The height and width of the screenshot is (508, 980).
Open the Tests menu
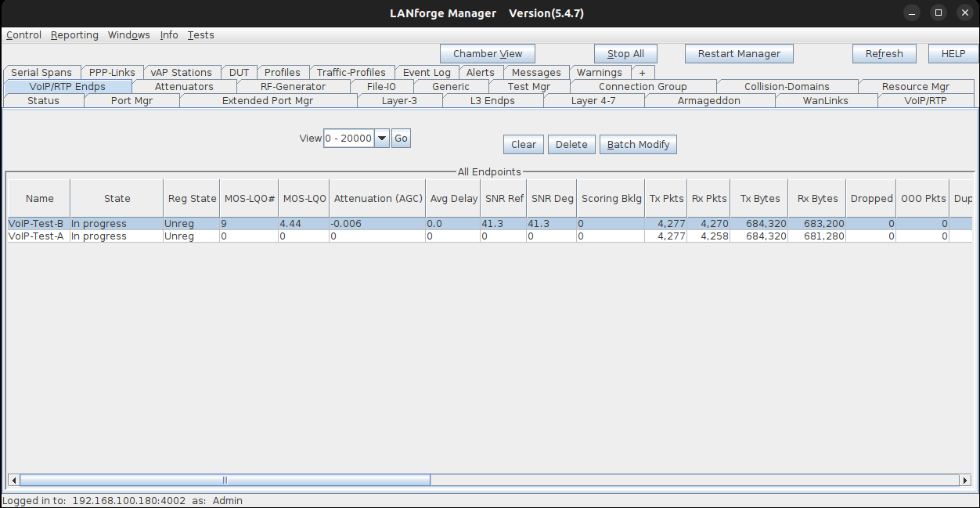[200, 35]
